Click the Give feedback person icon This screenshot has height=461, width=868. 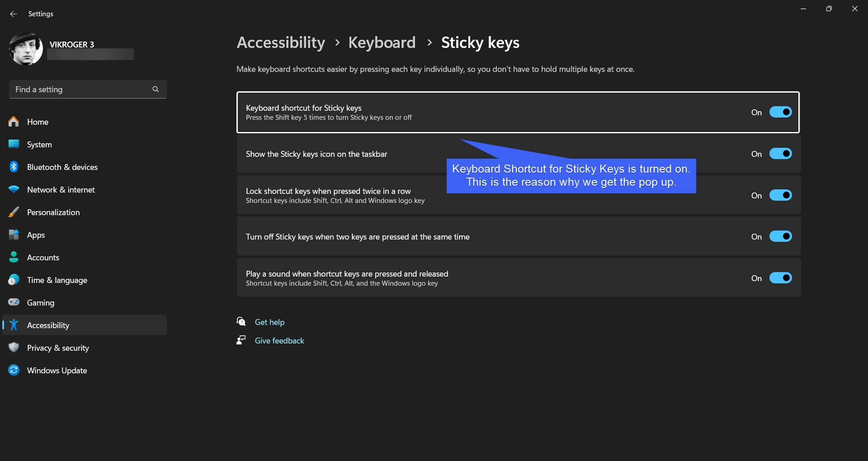click(x=241, y=340)
